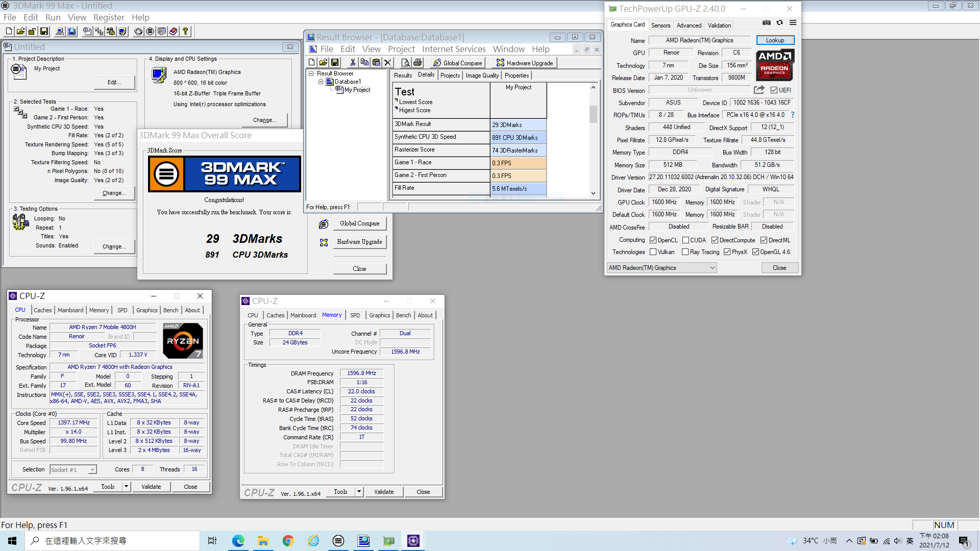
Task: Switch to the Sensors tab in GPU-Z
Action: tap(660, 25)
